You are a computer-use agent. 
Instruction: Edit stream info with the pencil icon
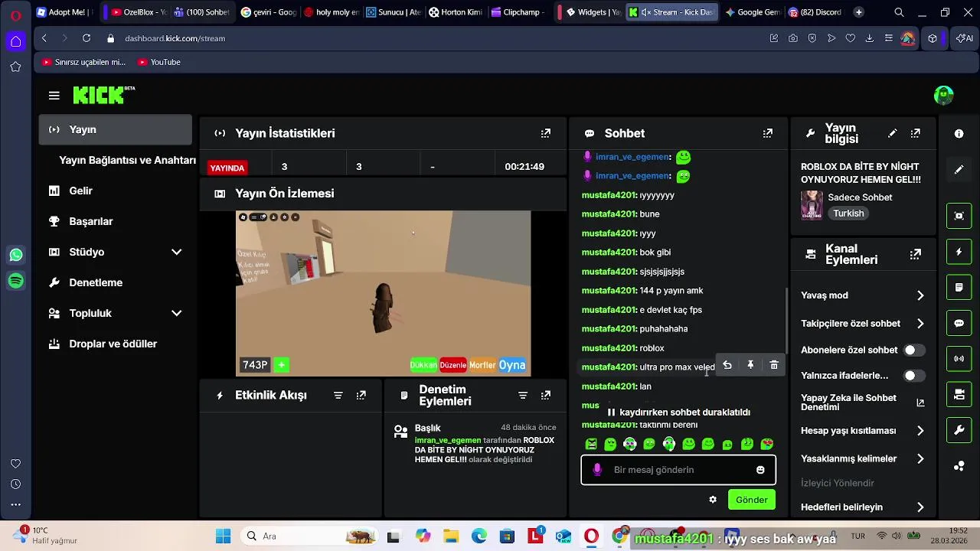tap(892, 133)
